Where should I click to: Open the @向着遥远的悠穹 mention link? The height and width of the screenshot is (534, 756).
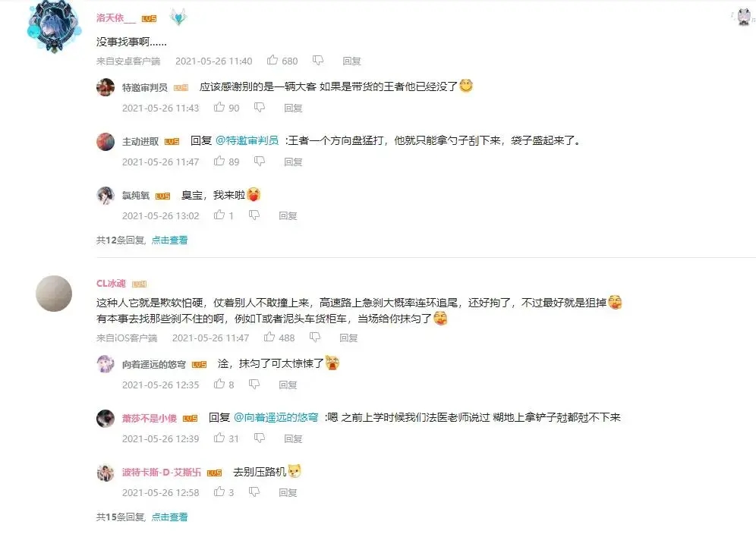276,417
